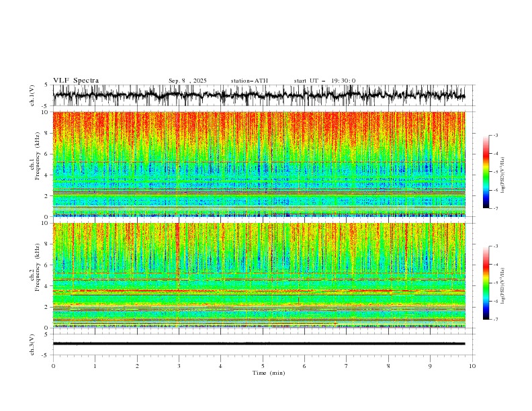Click the final time axis tick label "10"

click(x=472, y=366)
